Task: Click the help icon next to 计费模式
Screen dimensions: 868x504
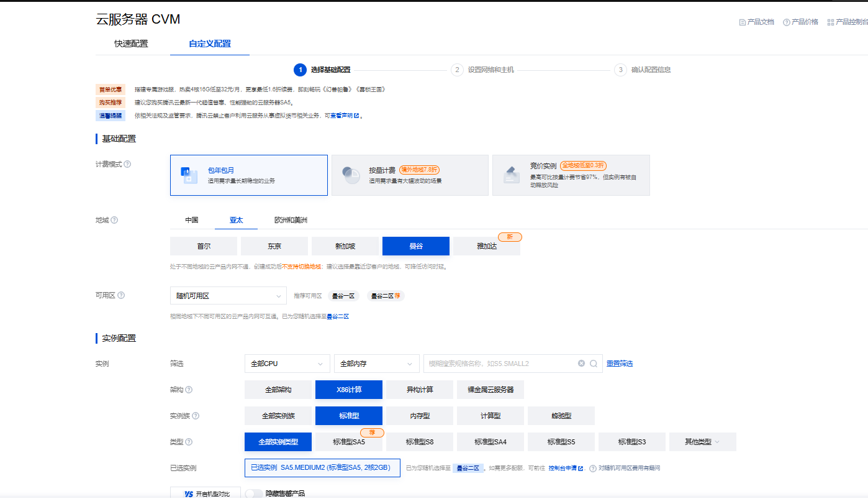Action: click(x=127, y=164)
